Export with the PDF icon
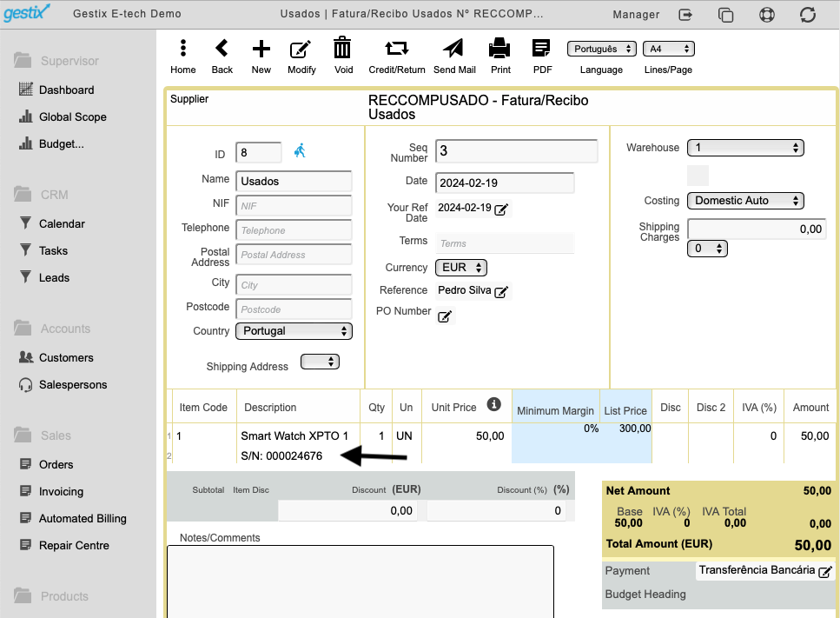This screenshot has width=840, height=618. pos(541,48)
